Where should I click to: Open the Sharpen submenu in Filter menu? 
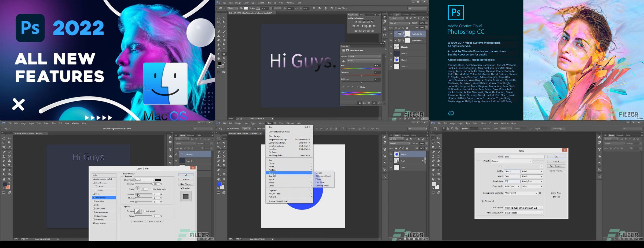(x=289, y=176)
